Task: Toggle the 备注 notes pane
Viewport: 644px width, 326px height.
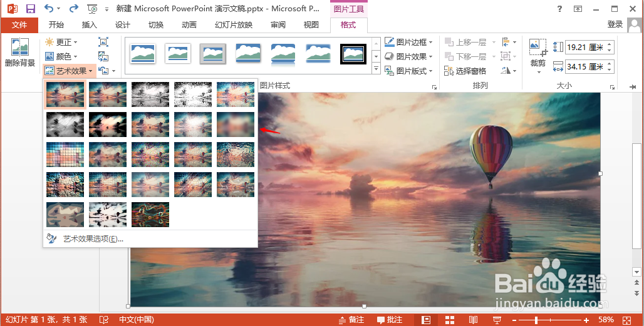Action: coord(352,320)
